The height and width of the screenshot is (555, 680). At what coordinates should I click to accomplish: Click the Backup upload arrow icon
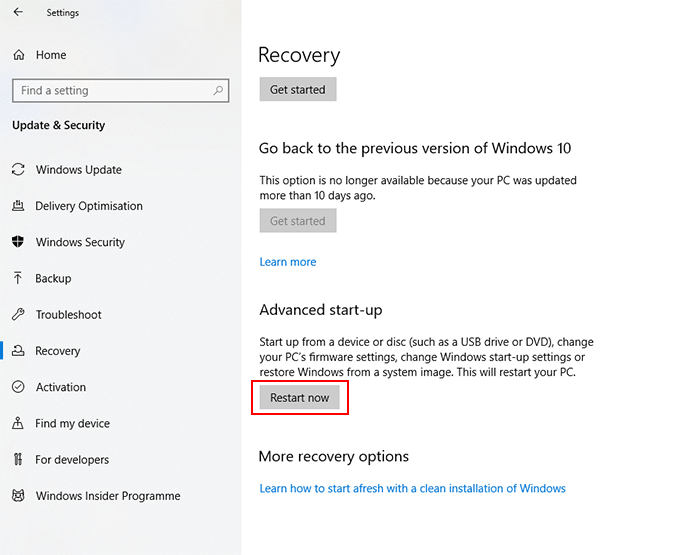18,278
